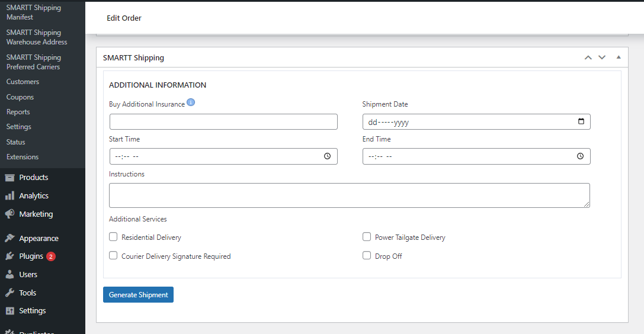
Task: Toggle the Drop Off checkbox
Action: 367,256
